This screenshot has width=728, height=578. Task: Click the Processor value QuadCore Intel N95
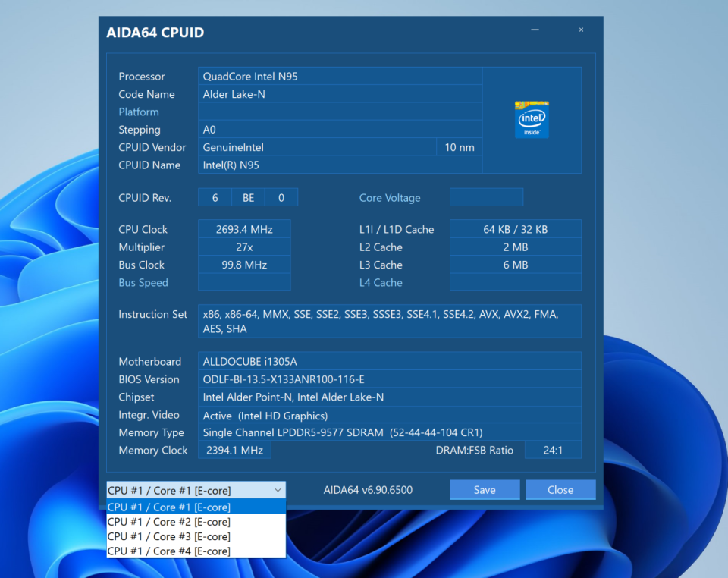pos(340,76)
